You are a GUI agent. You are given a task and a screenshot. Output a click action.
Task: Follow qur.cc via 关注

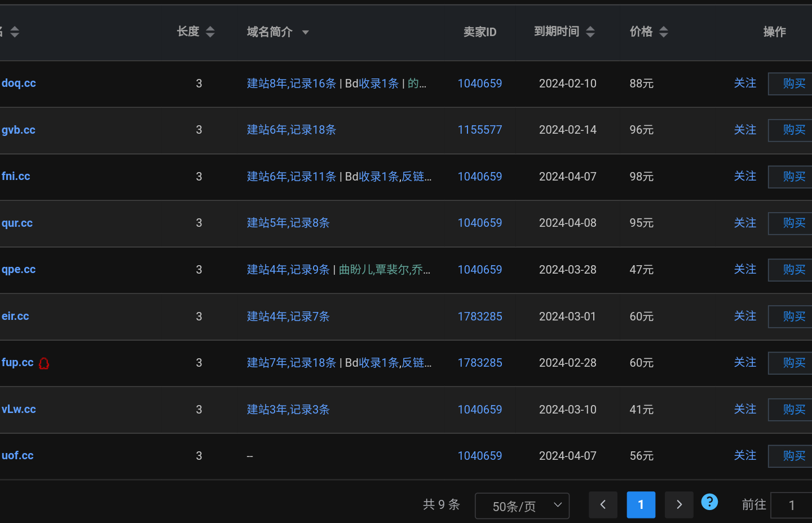[745, 223]
